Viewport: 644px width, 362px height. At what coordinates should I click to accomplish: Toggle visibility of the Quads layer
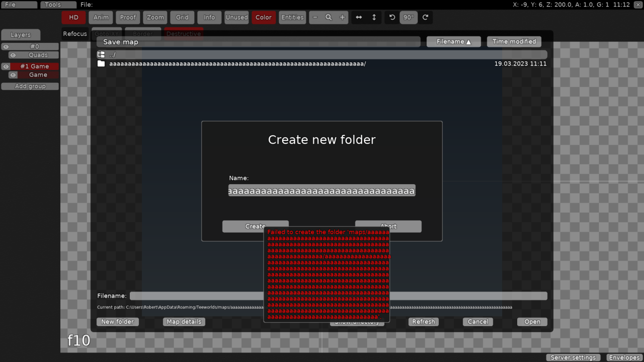(x=13, y=55)
